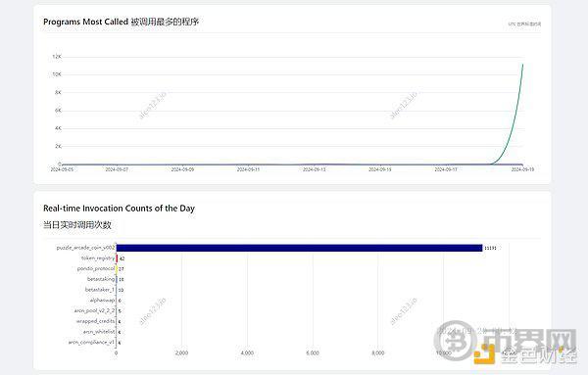Click the coin logo watermark
This screenshot has width=588, height=375.
coord(456,341)
